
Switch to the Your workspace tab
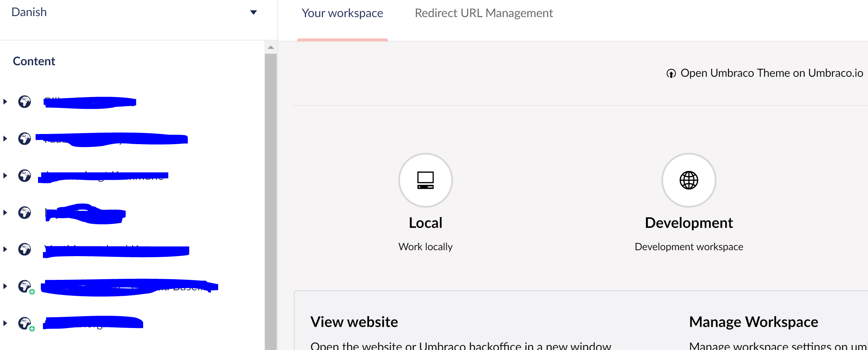tap(342, 13)
